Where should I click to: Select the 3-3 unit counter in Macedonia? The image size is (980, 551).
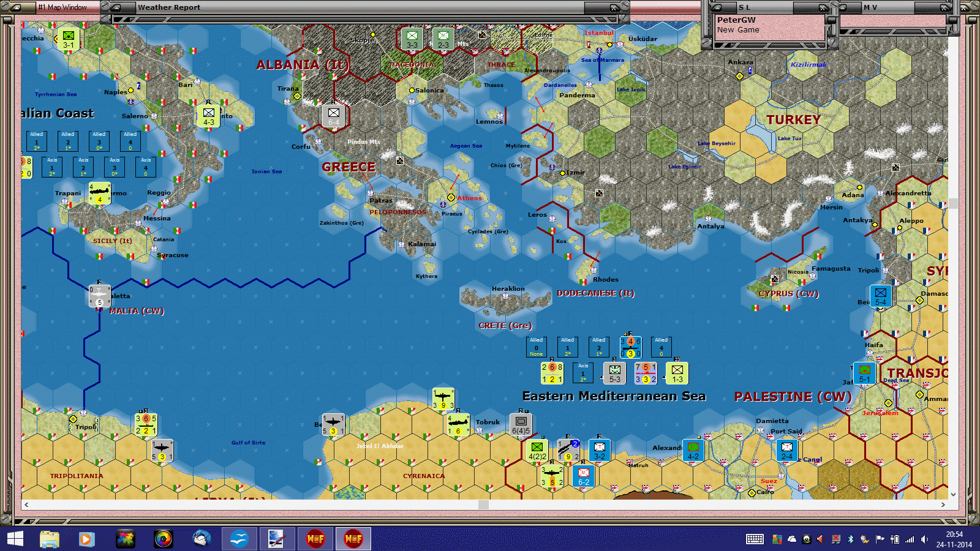[x=412, y=39]
